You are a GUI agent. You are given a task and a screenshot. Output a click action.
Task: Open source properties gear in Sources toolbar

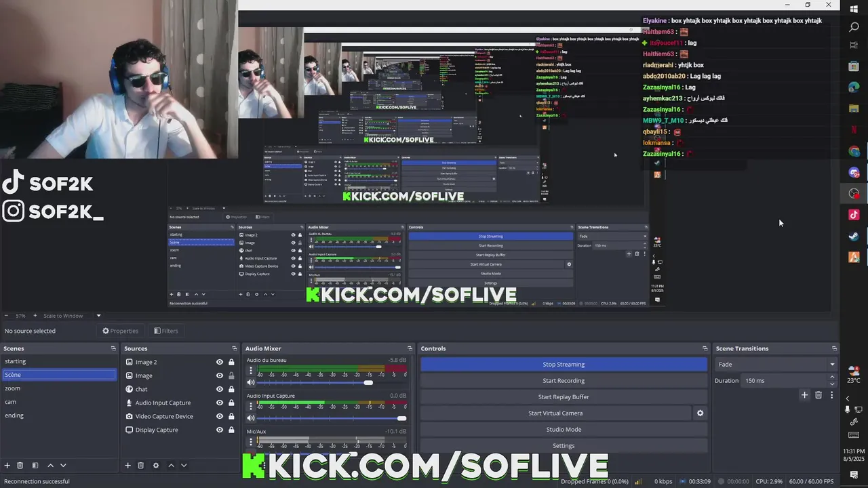click(156, 466)
